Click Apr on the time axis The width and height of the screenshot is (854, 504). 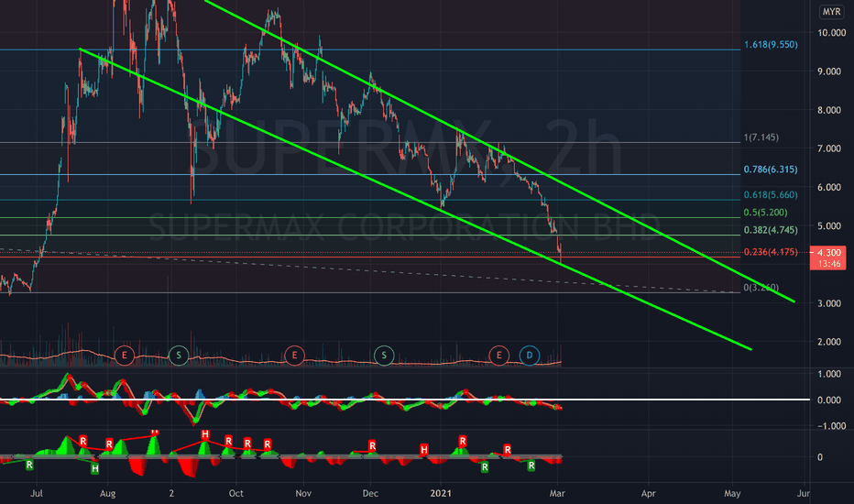click(x=648, y=493)
